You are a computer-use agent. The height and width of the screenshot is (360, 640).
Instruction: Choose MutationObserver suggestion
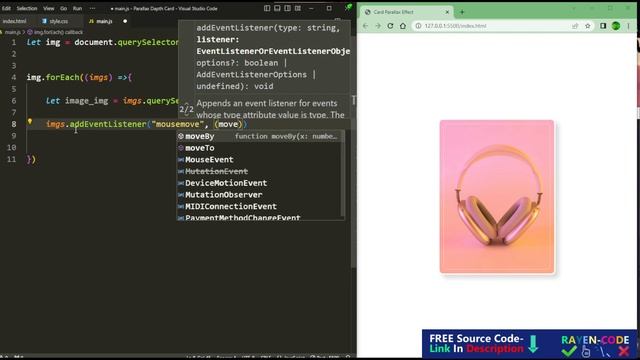(x=260, y=195)
